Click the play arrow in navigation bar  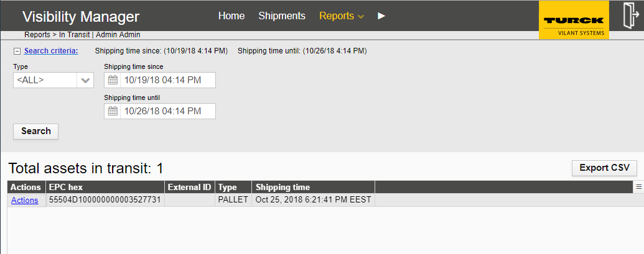pos(381,16)
